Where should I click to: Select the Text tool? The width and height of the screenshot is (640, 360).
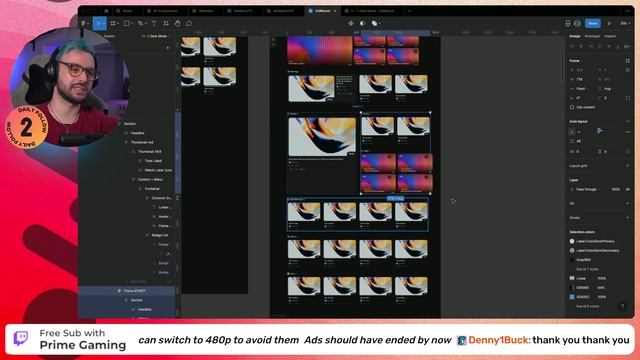click(154, 24)
